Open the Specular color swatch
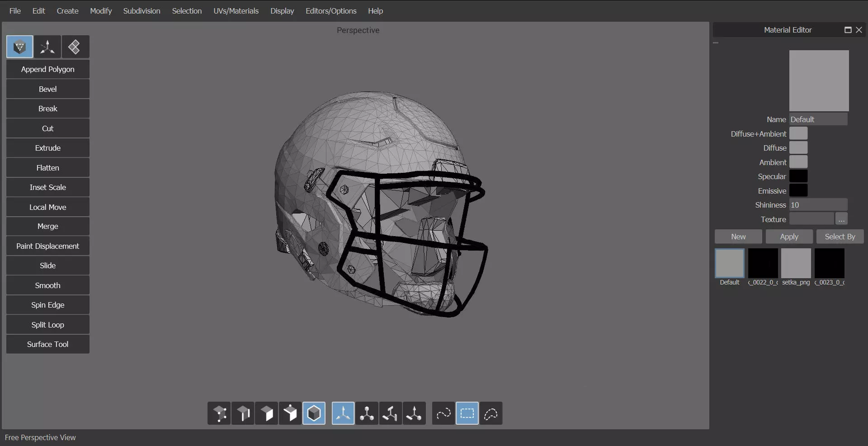Image resolution: width=868 pixels, height=446 pixels. 798,176
